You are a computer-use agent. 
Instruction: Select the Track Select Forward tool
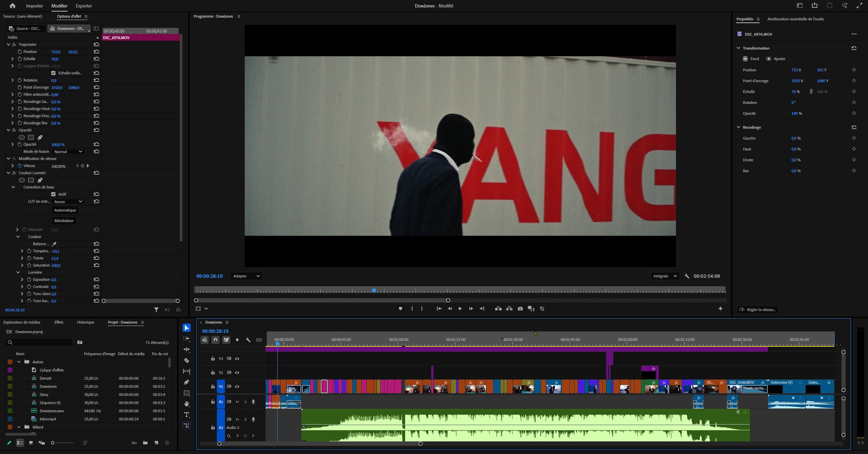(187, 339)
